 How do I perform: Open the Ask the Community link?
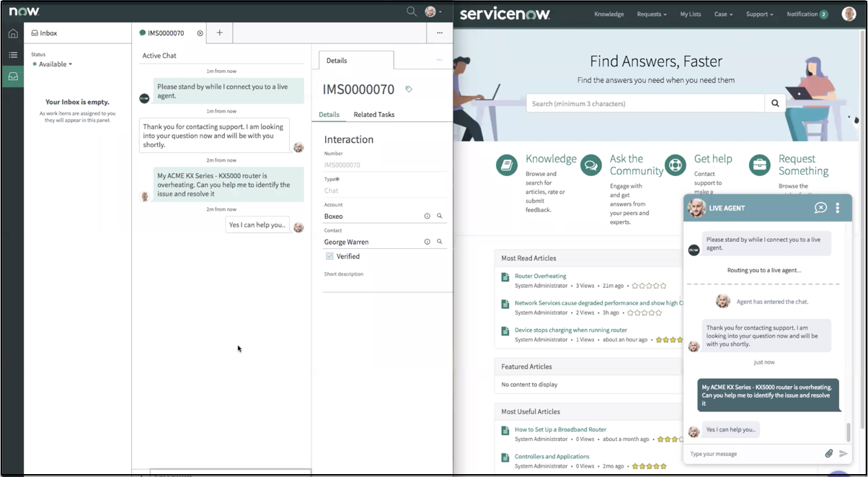pyautogui.click(x=637, y=165)
